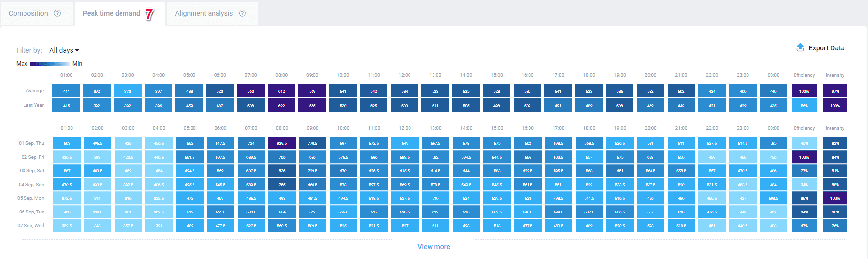Click the upload icon for Export Data
This screenshot has width=868, height=259.
click(800, 47)
